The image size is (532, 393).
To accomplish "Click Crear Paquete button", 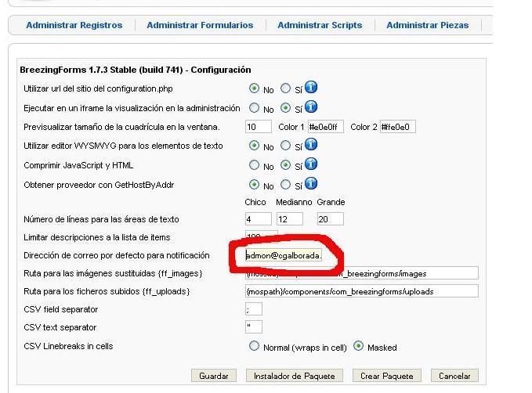I will (387, 376).
